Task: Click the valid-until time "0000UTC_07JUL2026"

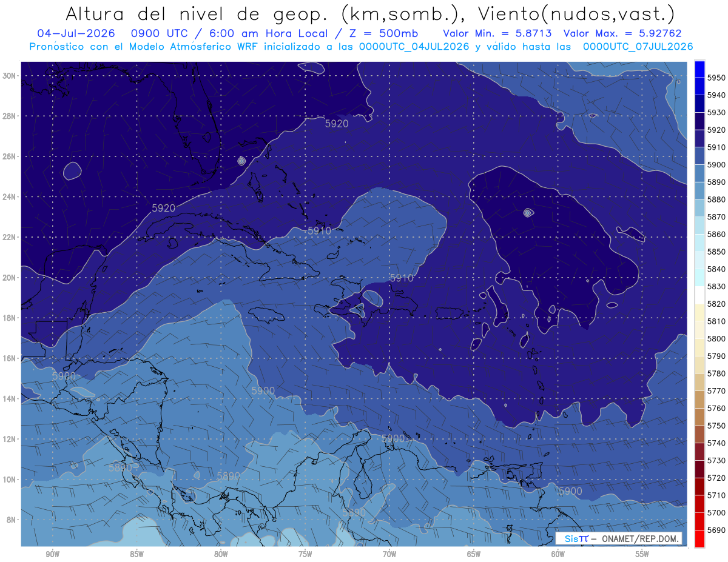Action: (x=638, y=46)
